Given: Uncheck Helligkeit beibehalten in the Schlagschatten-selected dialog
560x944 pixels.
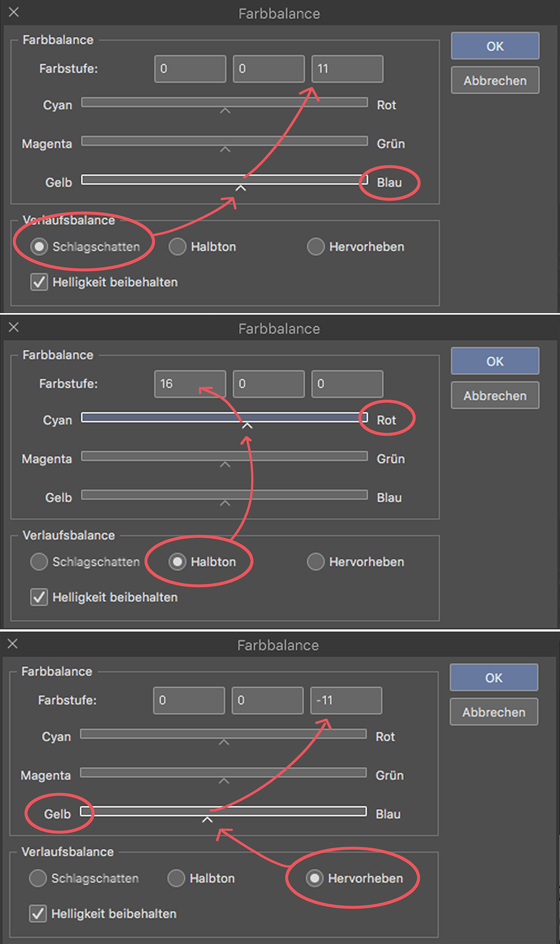Looking at the screenshot, I should 39,282.
